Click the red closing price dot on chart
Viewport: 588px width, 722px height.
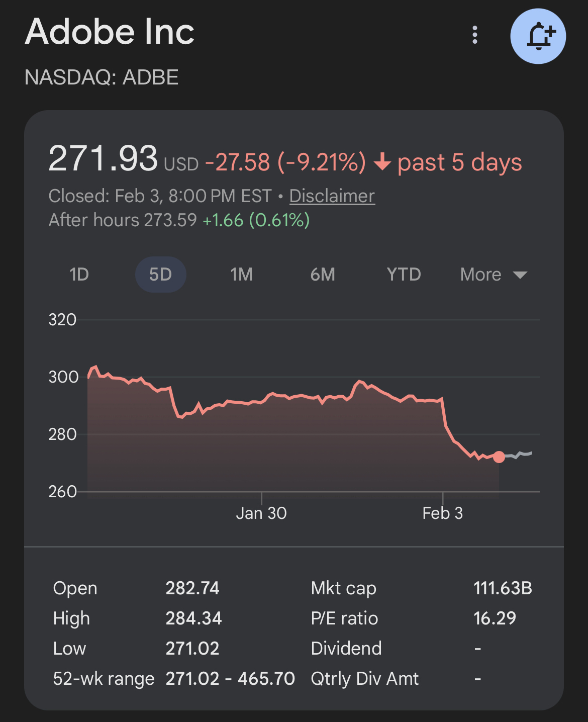coord(499,457)
